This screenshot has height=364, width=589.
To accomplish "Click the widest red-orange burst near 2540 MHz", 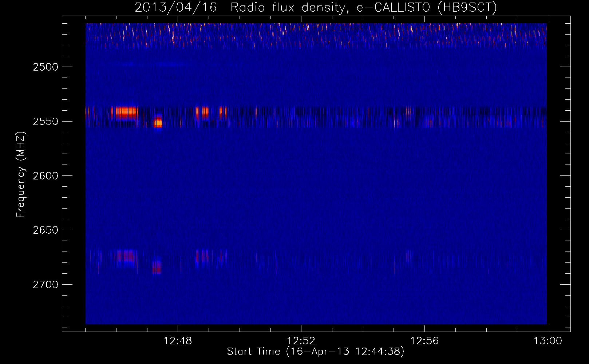I will (126, 112).
